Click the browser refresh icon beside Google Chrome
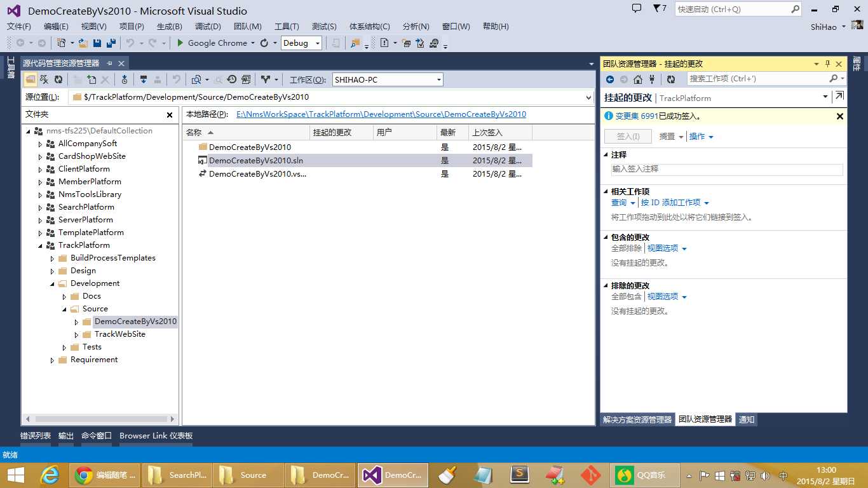 pyautogui.click(x=264, y=43)
